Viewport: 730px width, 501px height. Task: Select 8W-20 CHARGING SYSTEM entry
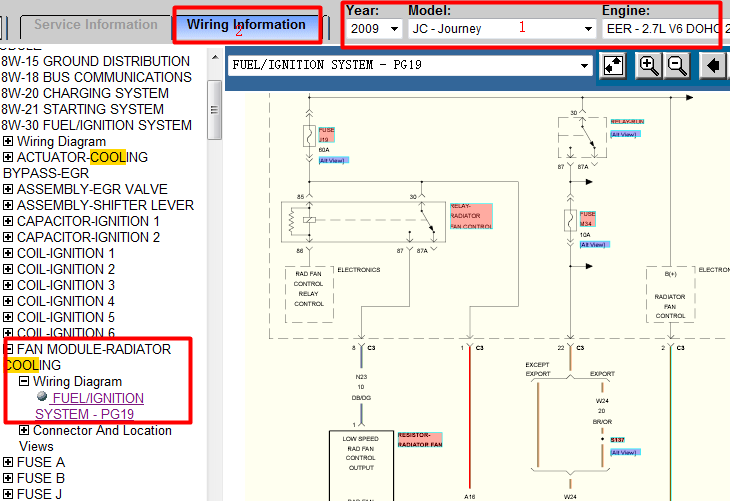tap(85, 93)
